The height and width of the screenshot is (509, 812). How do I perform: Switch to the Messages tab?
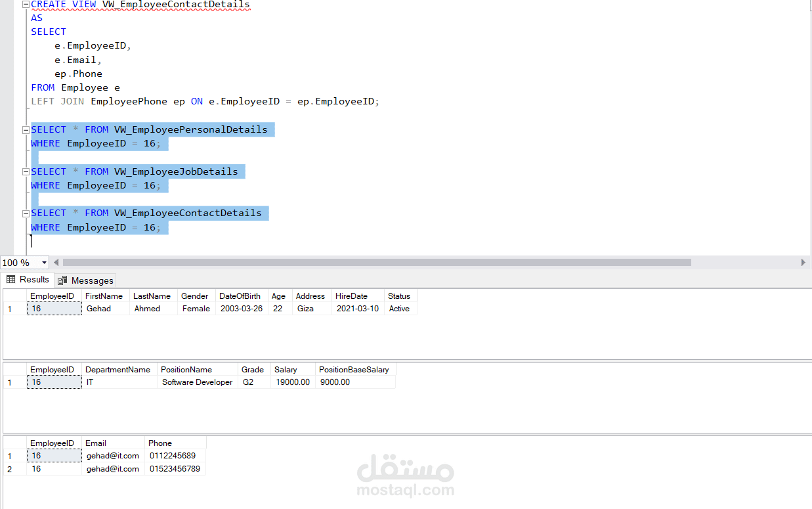[x=85, y=280]
